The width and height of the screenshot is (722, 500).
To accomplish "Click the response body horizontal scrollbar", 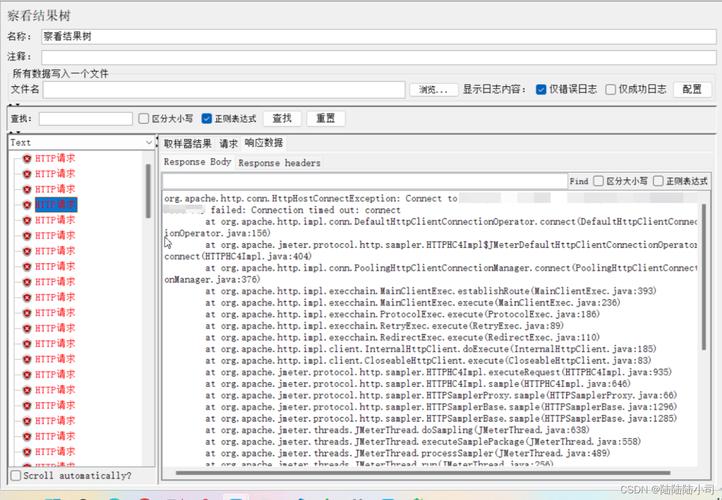I will pyautogui.click(x=423, y=472).
